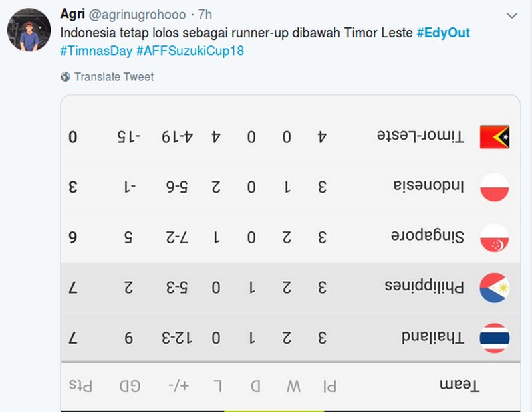The width and height of the screenshot is (532, 412).
Task: Click the Philippines flag icon
Action: pyautogui.click(x=494, y=288)
